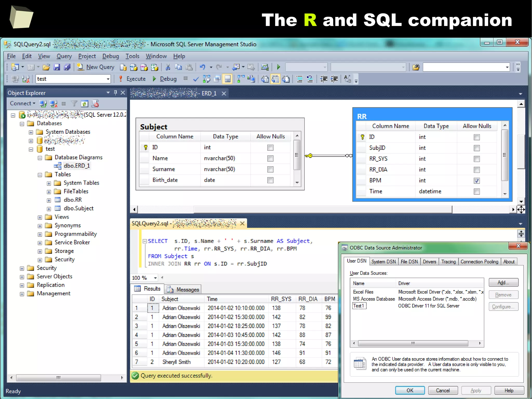Toggle Allow Nulls for RR SubjID
532x399 pixels.
coord(477,148)
